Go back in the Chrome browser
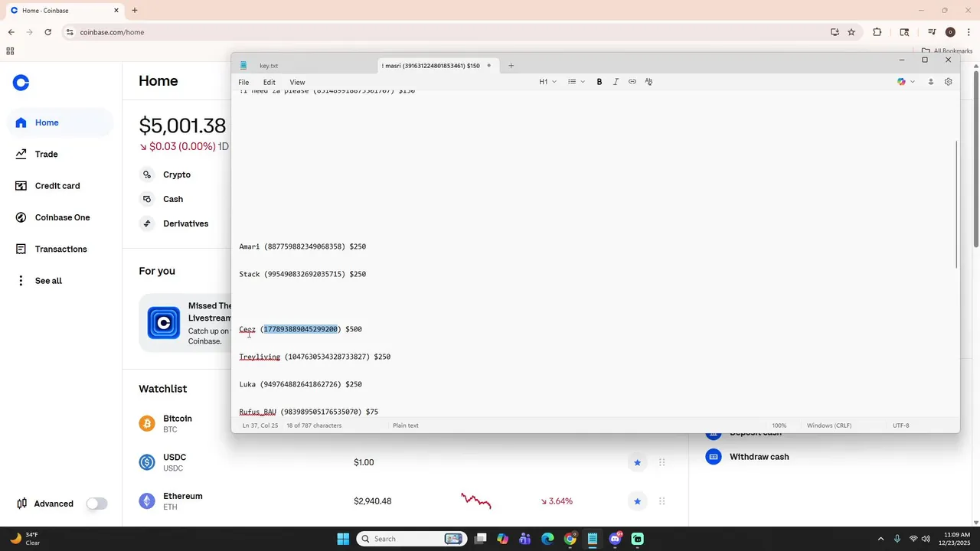This screenshot has height=551, width=980. point(11,32)
